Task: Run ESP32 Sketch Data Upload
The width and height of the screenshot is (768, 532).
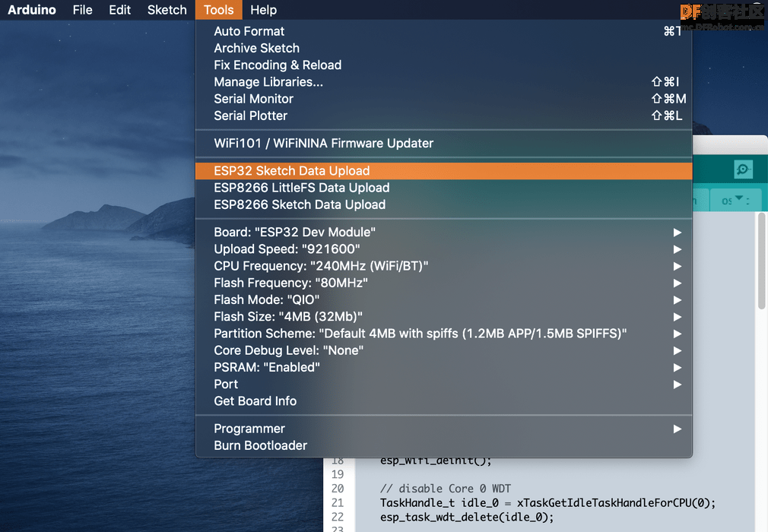Action: (x=444, y=171)
